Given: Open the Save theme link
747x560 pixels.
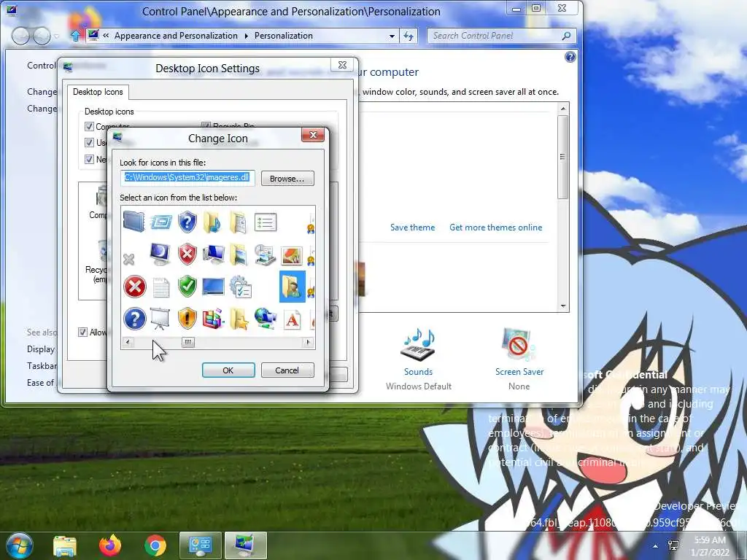Looking at the screenshot, I should click(413, 227).
